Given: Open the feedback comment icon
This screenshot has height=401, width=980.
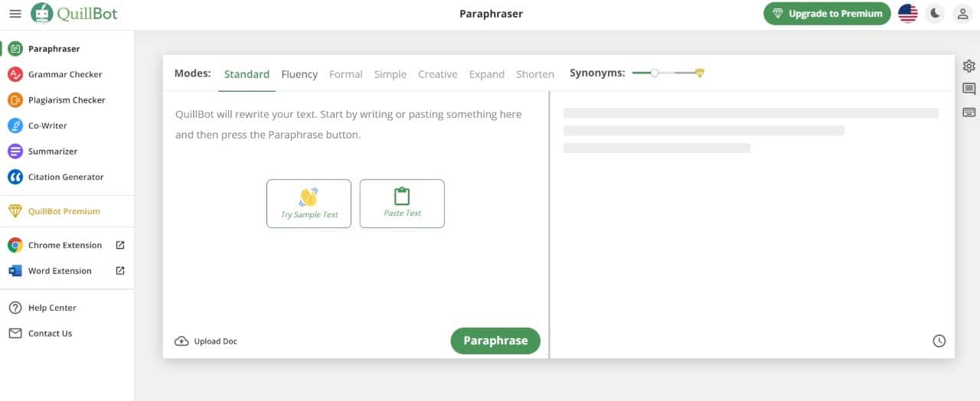Looking at the screenshot, I should [x=969, y=89].
